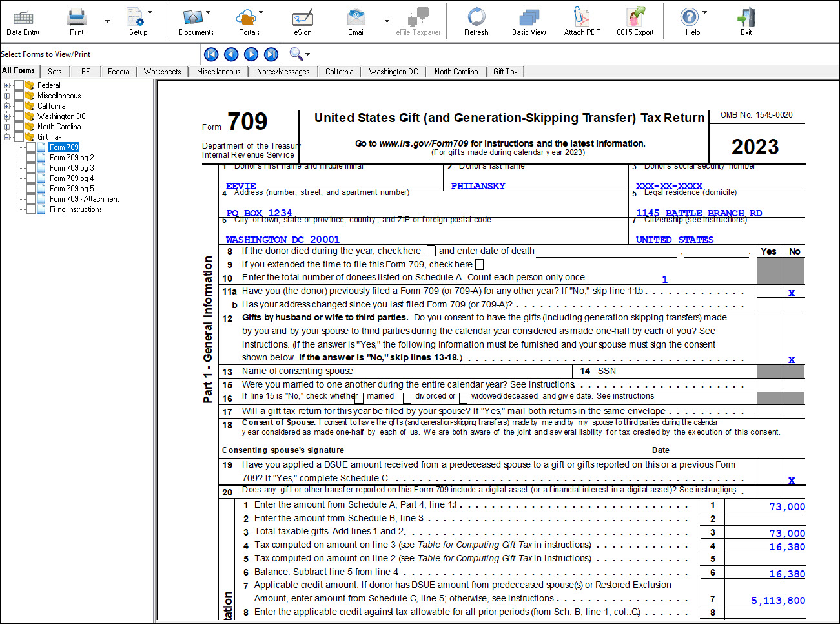The width and height of the screenshot is (840, 624).
Task: Click the Print icon
Action: point(77,23)
